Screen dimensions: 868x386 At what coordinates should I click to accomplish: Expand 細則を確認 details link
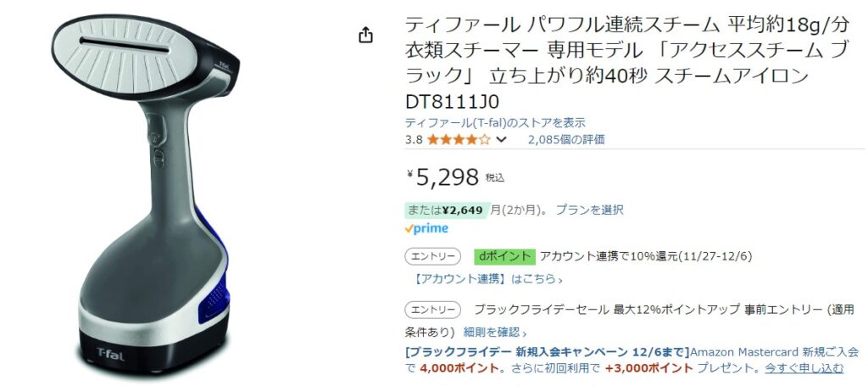coord(495,332)
